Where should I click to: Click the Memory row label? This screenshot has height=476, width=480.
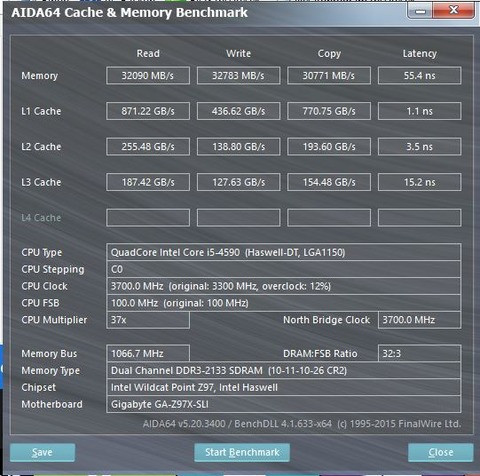coord(40,76)
